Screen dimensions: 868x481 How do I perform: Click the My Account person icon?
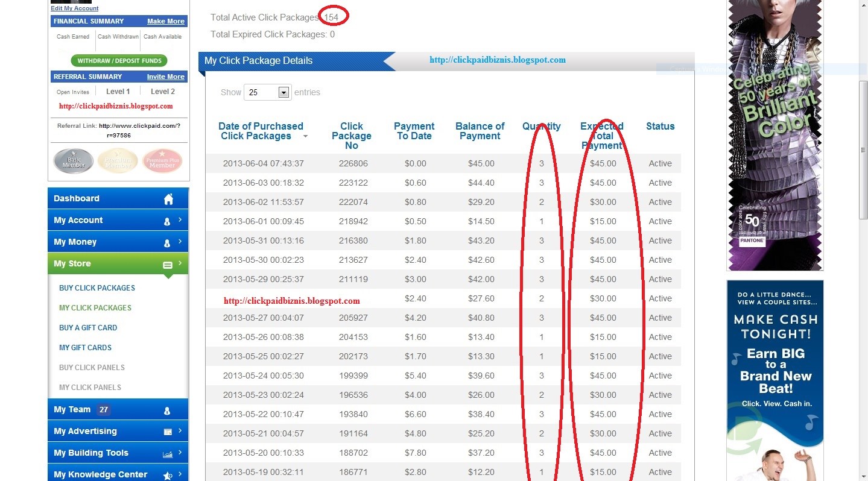pos(167,221)
